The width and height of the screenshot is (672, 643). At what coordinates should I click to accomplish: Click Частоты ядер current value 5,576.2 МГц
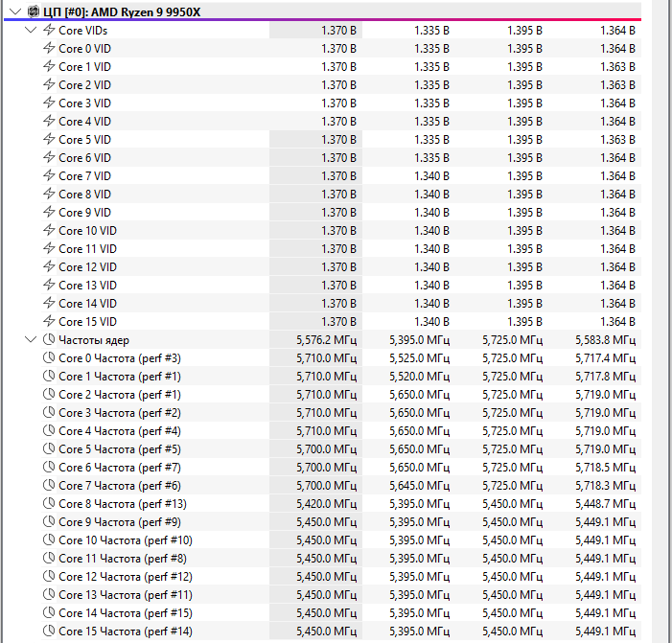(x=326, y=340)
